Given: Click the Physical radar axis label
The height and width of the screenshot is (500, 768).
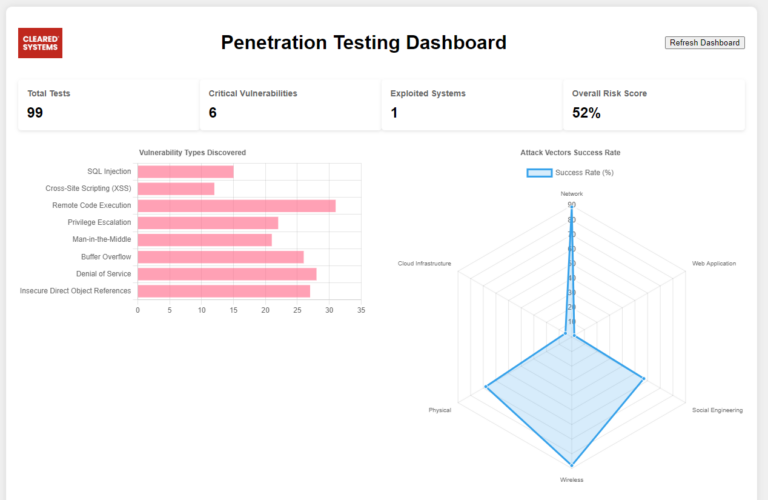Looking at the screenshot, I should point(440,410).
